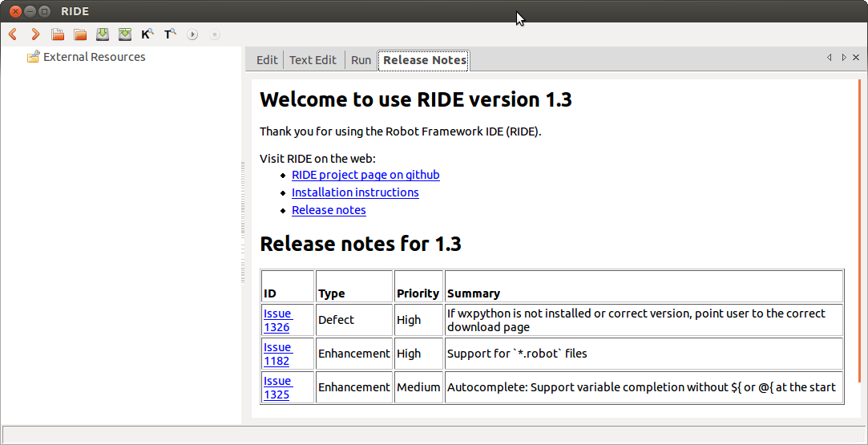The height and width of the screenshot is (445, 868).
Task: Click the wxpython not installed summary text
Action: coord(636,320)
